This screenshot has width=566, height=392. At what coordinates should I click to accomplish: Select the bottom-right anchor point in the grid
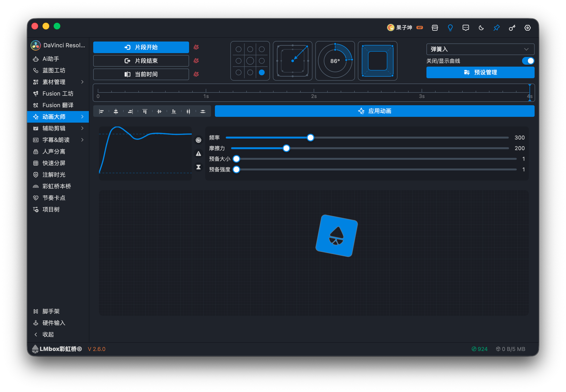coord(262,72)
